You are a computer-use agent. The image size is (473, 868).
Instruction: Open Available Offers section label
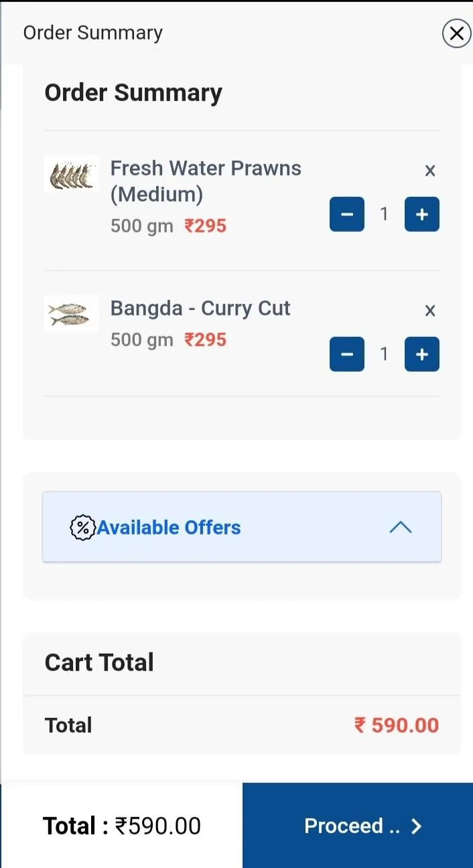point(169,528)
